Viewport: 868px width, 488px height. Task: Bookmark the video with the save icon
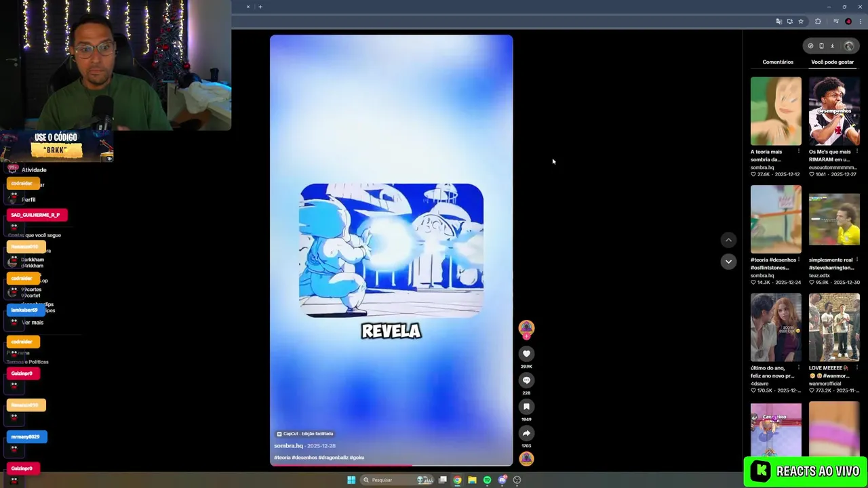[526, 407]
